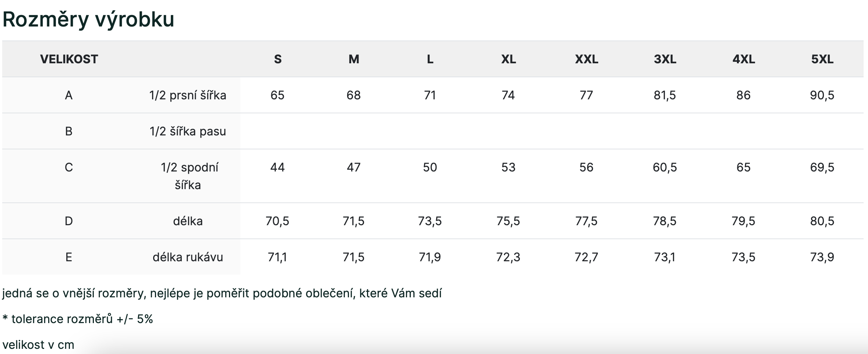Click the VELIKOST column header

[x=69, y=59]
